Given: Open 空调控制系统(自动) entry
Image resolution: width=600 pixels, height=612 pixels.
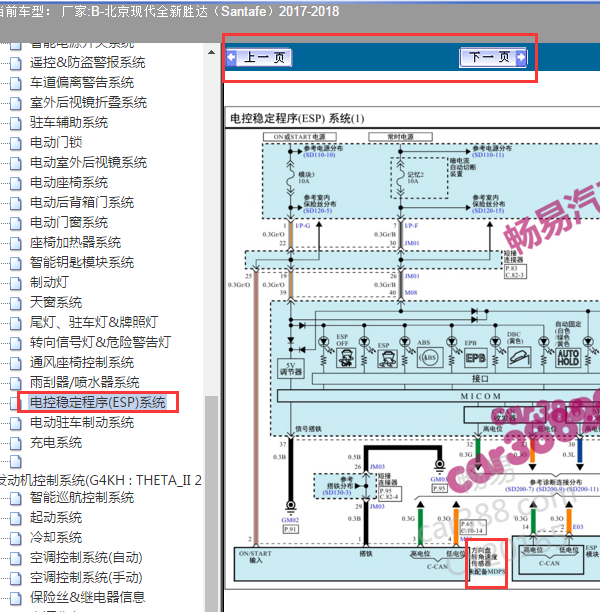Looking at the screenshot, I should click(x=86, y=557).
